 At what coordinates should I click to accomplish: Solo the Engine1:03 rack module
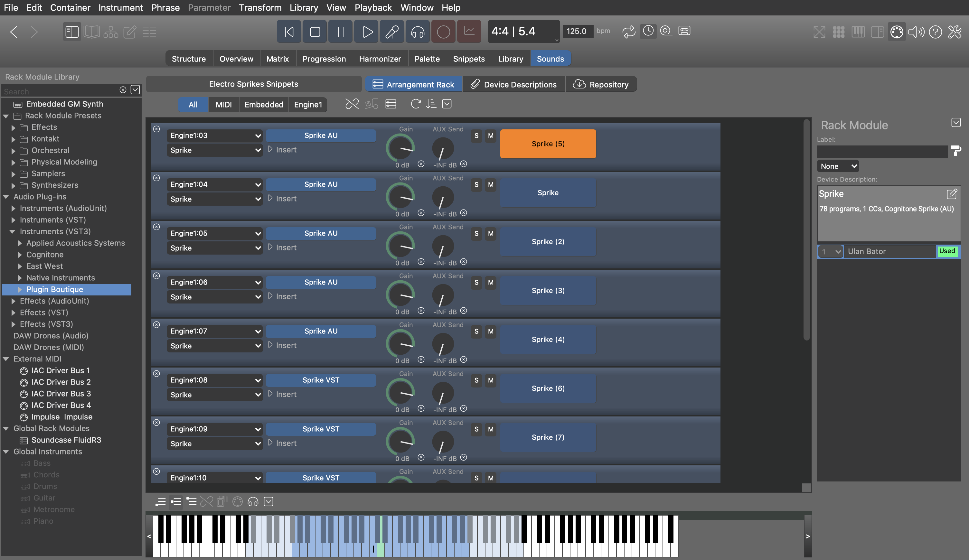(476, 136)
